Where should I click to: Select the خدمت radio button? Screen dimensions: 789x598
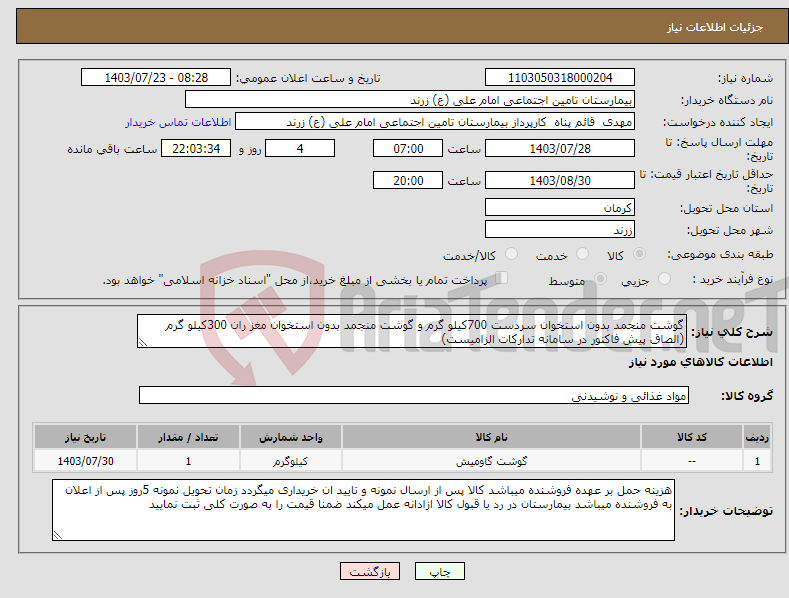pyautogui.click(x=582, y=254)
